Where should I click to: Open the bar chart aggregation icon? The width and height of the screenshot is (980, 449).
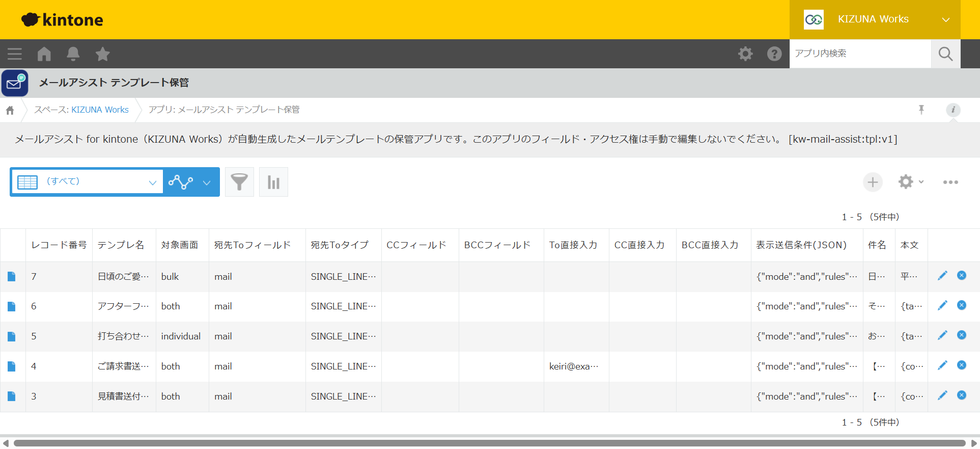pos(273,182)
